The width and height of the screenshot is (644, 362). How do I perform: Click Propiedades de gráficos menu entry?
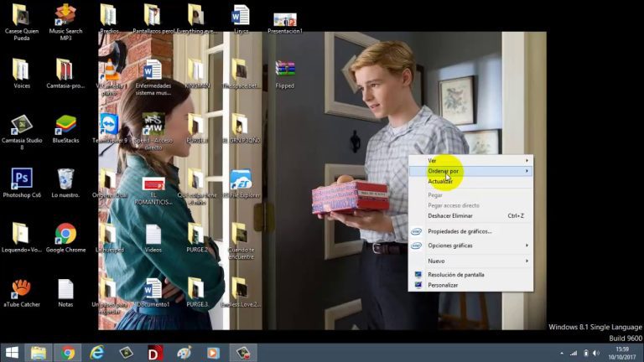pos(460,231)
